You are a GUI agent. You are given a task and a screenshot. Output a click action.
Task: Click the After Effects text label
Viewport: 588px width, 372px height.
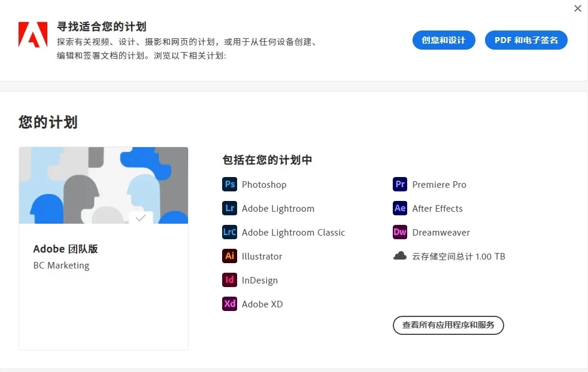click(x=438, y=209)
